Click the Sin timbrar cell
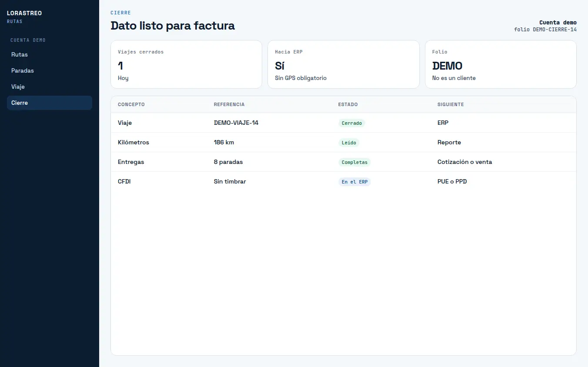588x367 pixels. 230,181
